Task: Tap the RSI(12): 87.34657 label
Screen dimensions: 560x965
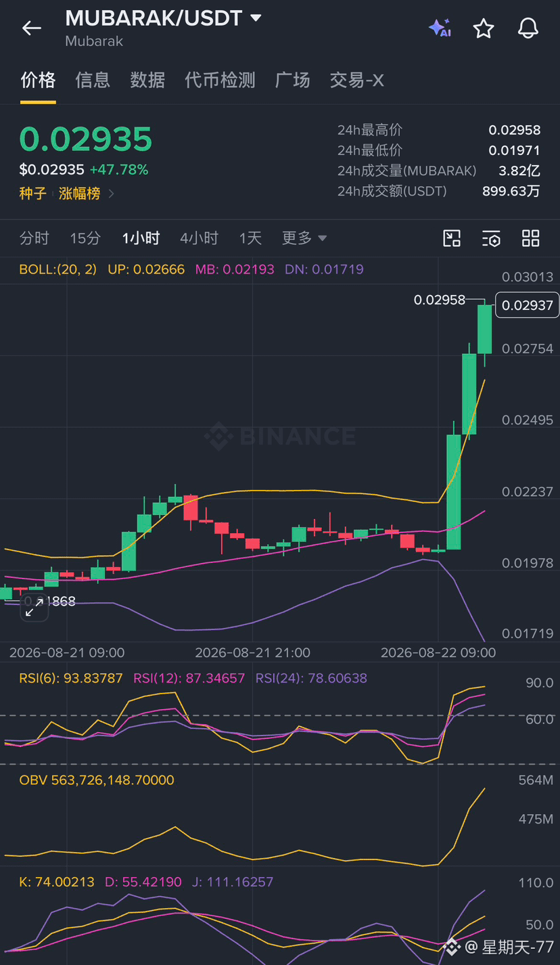Action: coord(189,678)
